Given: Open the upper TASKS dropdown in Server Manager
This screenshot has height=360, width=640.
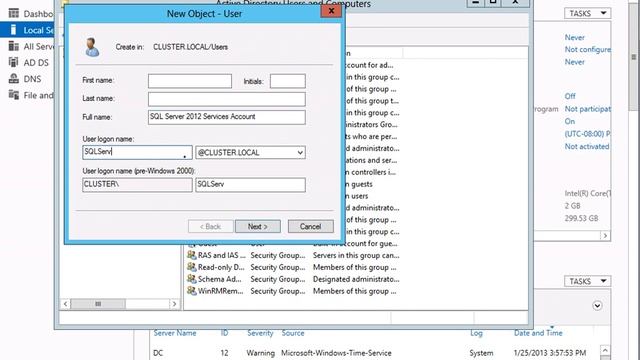Looking at the screenshot, I should pos(587,13).
